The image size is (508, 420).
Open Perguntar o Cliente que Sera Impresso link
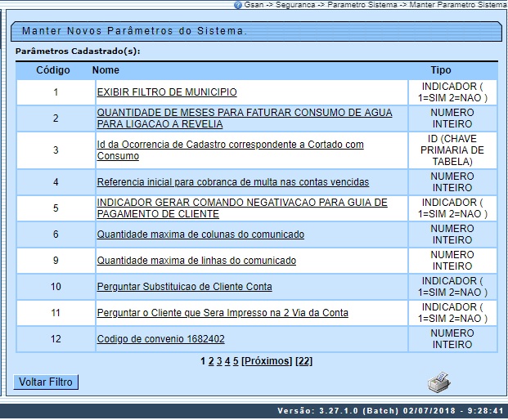coord(223,313)
